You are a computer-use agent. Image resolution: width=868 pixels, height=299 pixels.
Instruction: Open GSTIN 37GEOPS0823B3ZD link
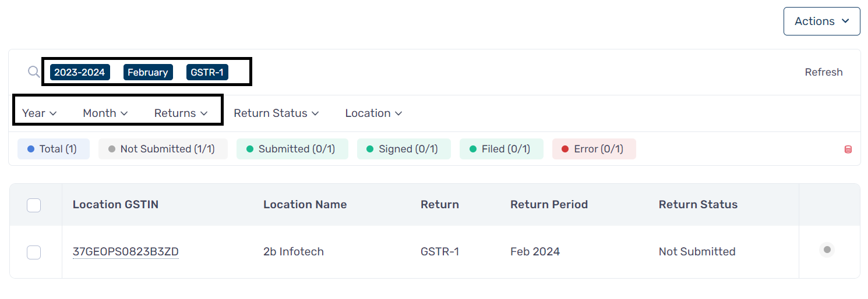point(126,252)
